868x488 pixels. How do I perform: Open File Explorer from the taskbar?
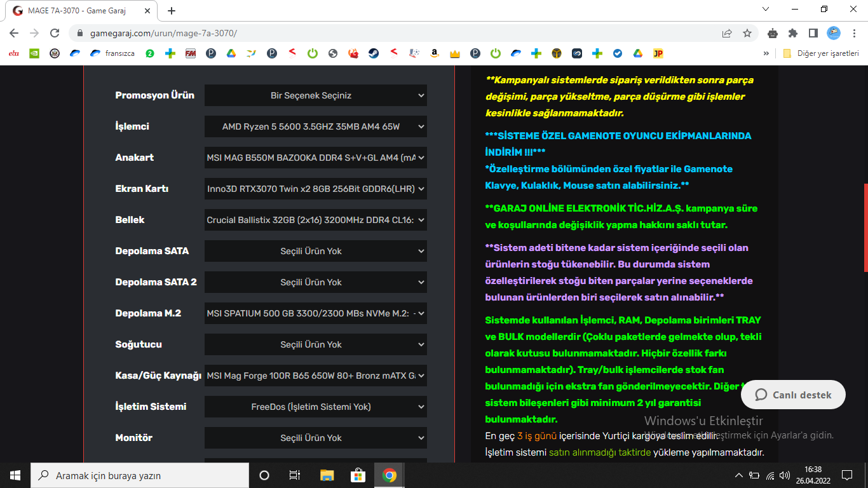click(327, 475)
